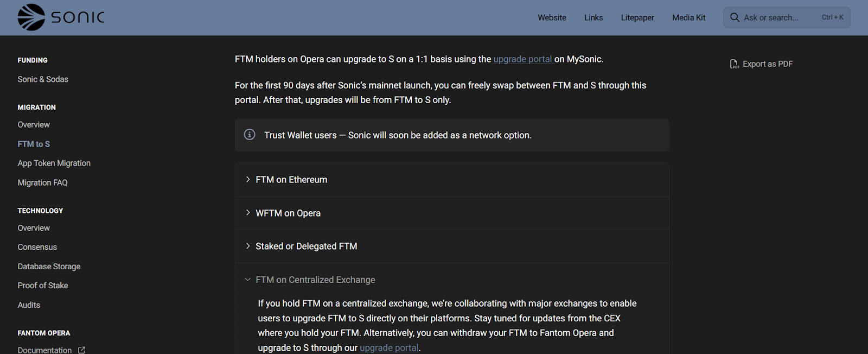Open Sonic & Sodas in sidebar

coord(43,79)
